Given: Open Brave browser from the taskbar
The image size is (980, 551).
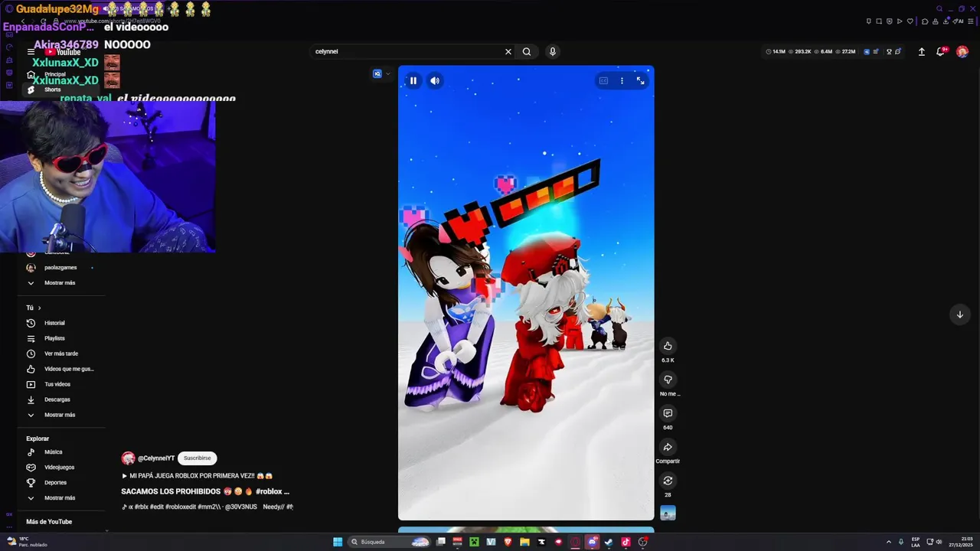Looking at the screenshot, I should (x=508, y=542).
